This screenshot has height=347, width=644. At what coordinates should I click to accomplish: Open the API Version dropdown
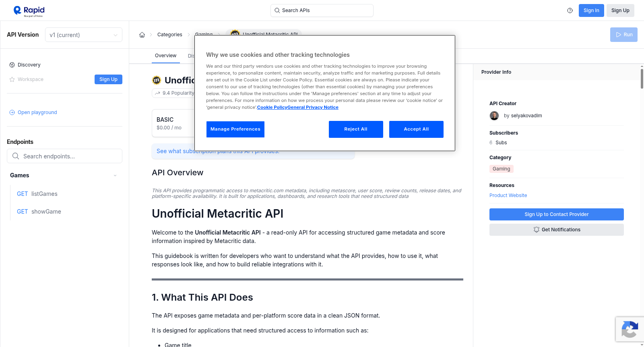tap(84, 35)
